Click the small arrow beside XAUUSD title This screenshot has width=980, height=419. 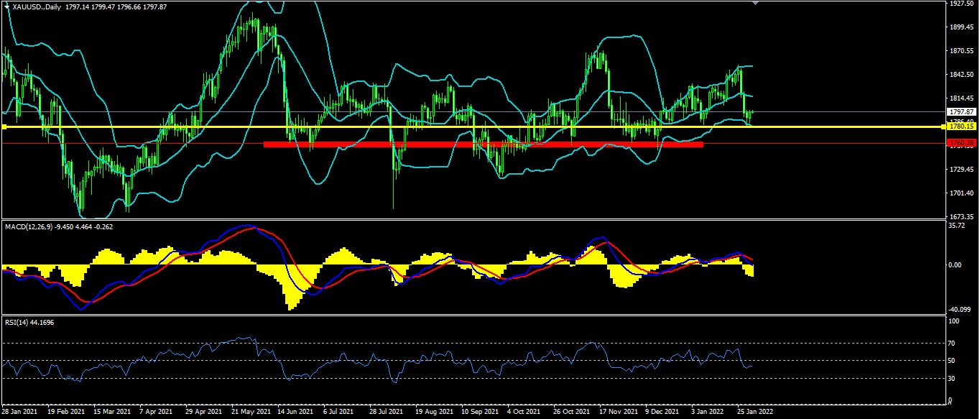6,6
